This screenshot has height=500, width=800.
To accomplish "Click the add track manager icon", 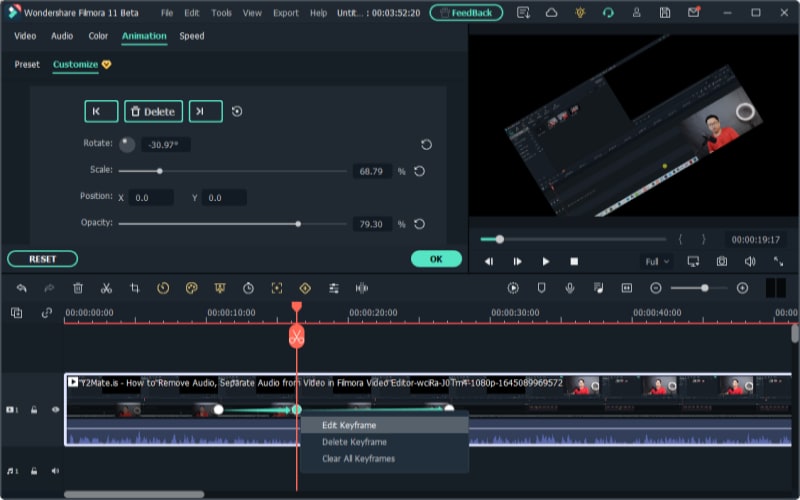I will pyautogui.click(x=16, y=313).
